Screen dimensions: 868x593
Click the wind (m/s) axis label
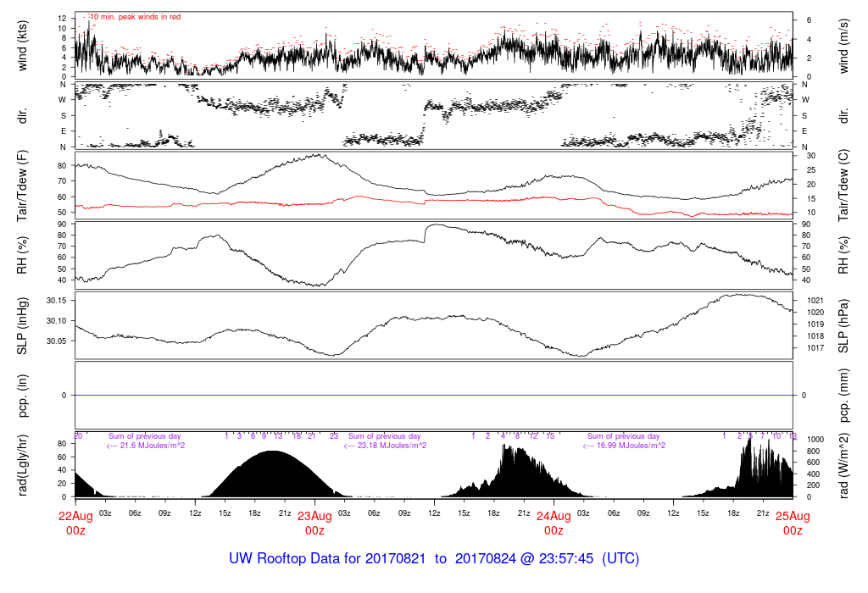click(x=844, y=46)
